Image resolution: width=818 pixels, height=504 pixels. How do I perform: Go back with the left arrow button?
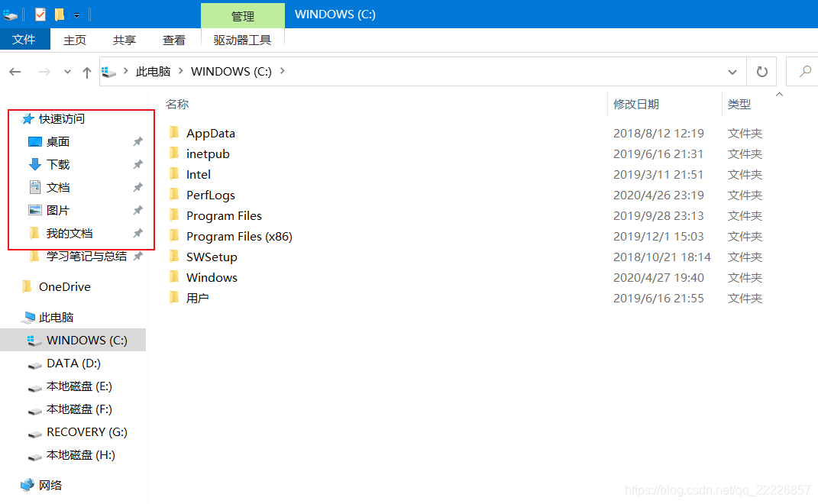15,72
